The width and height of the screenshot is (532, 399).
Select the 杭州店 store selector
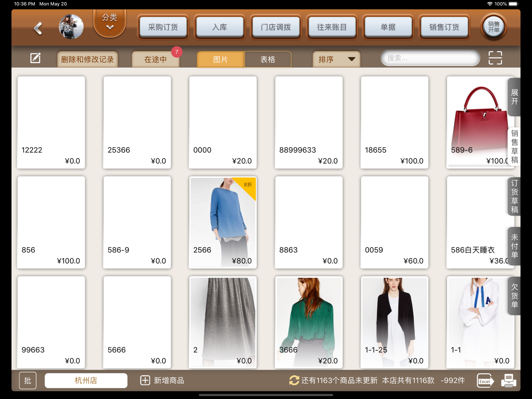[x=86, y=380]
